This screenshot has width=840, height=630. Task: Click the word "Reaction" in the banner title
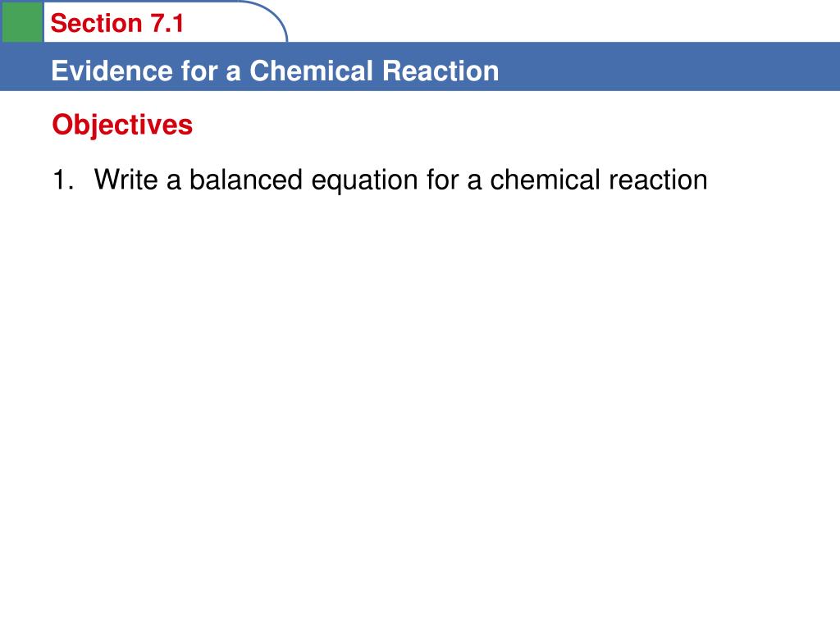441,71
